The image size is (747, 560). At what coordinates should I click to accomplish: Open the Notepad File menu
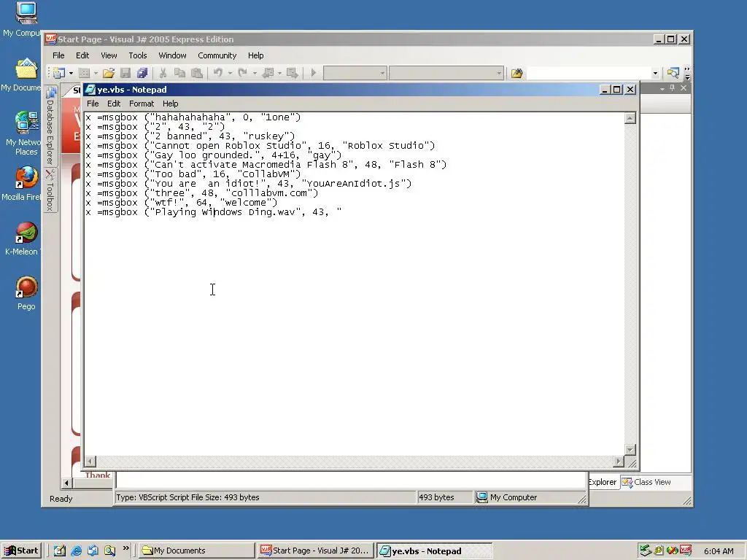point(93,104)
